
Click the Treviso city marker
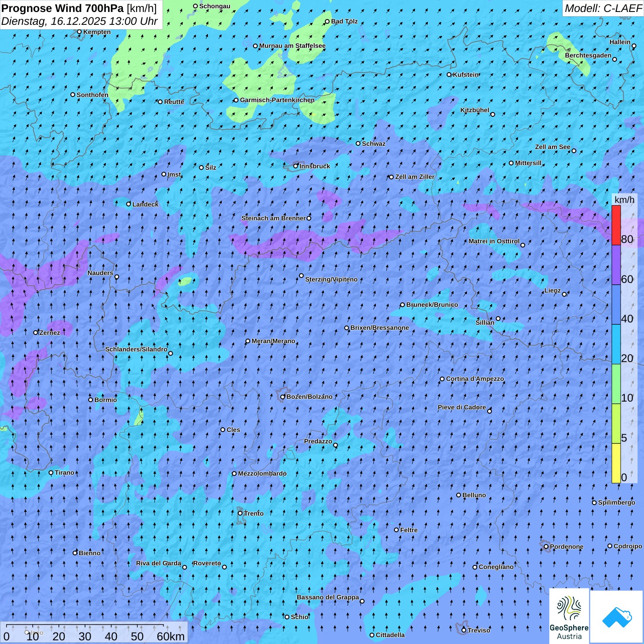tap(464, 630)
